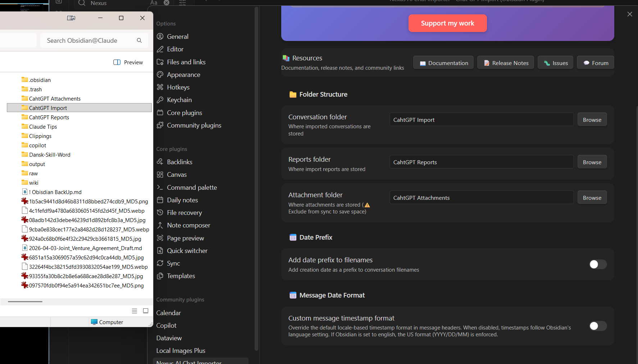The width and height of the screenshot is (638, 364).
Task: Close the settings modal with X
Action: (629, 14)
